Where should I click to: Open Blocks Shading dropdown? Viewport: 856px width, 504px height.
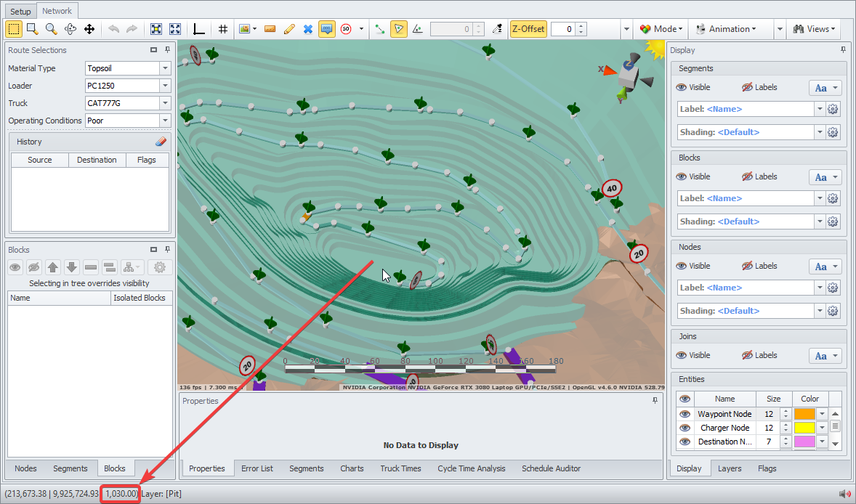820,221
